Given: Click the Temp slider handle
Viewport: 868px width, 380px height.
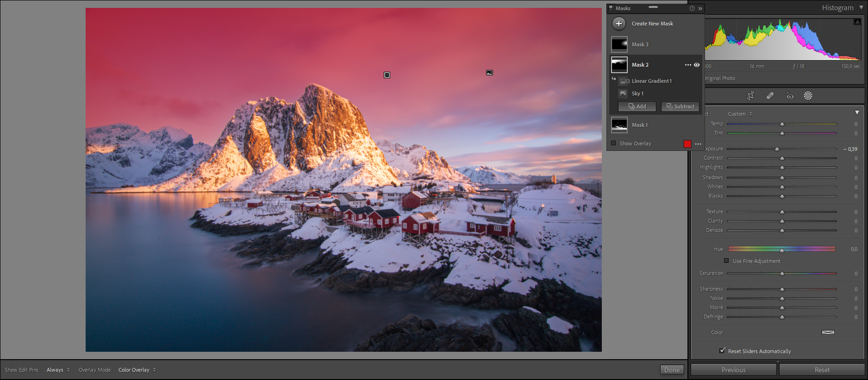Looking at the screenshot, I should click(782, 124).
